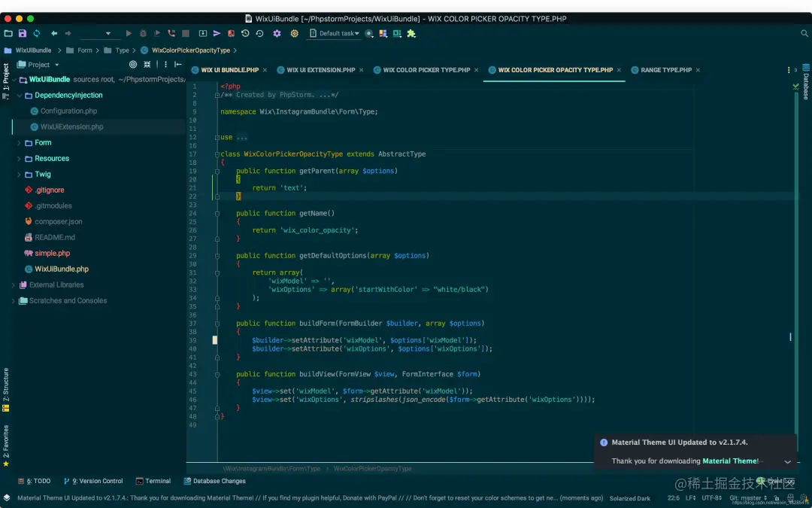This screenshot has width=812, height=508.
Task: Select WixUiExtension.php in project tree
Action: (72, 127)
